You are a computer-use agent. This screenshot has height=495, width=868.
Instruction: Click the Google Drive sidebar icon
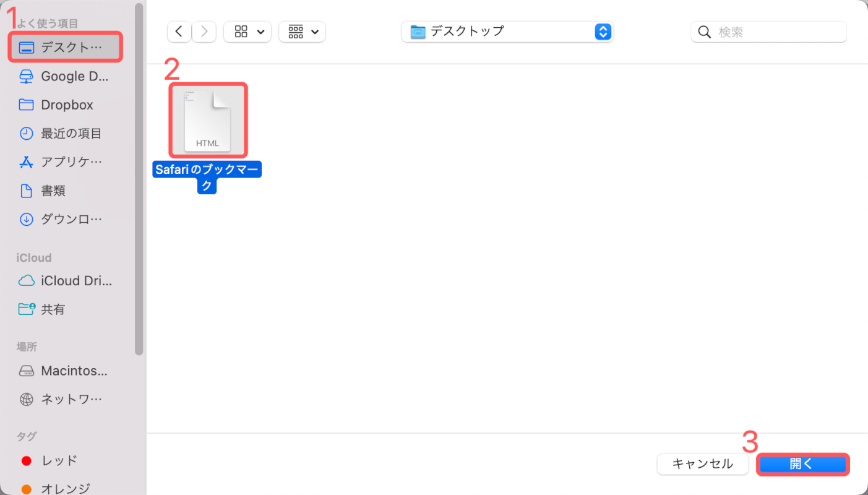tap(27, 76)
